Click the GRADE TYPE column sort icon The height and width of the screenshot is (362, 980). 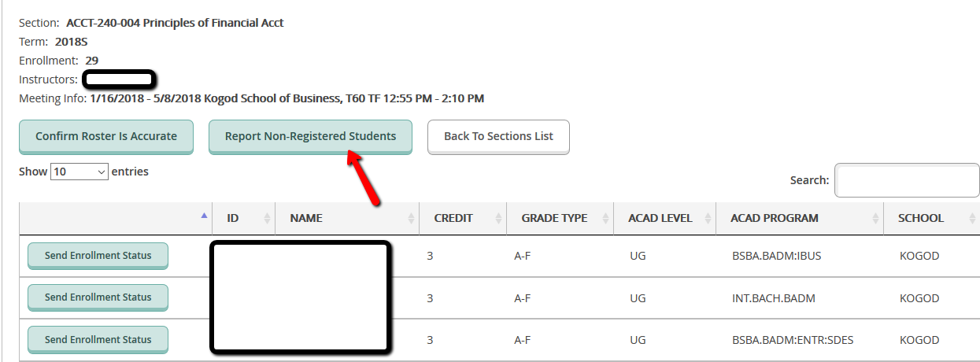pos(605,218)
